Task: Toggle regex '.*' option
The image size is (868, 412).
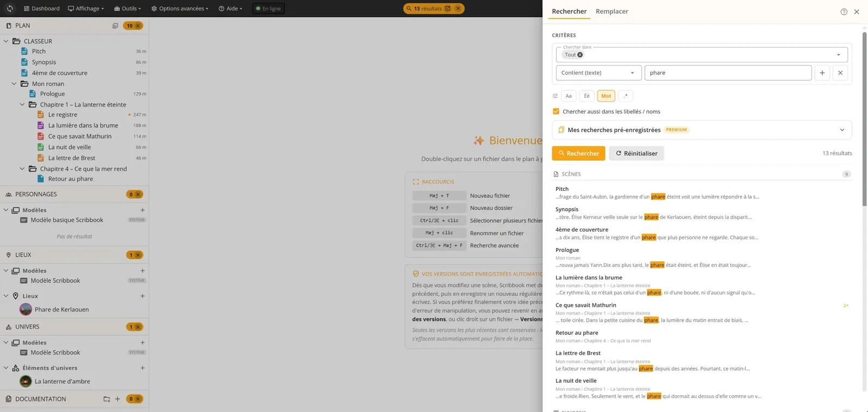Action: tap(626, 96)
